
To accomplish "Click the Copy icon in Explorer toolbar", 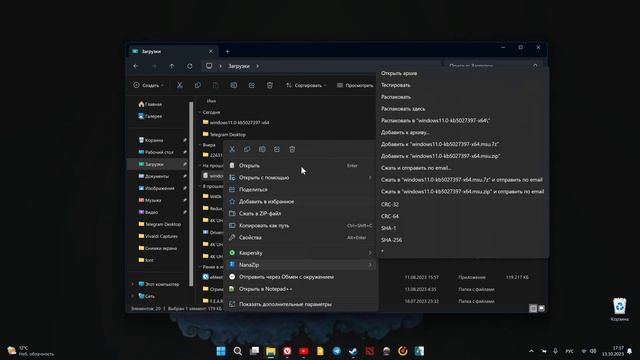I will click(x=198, y=85).
